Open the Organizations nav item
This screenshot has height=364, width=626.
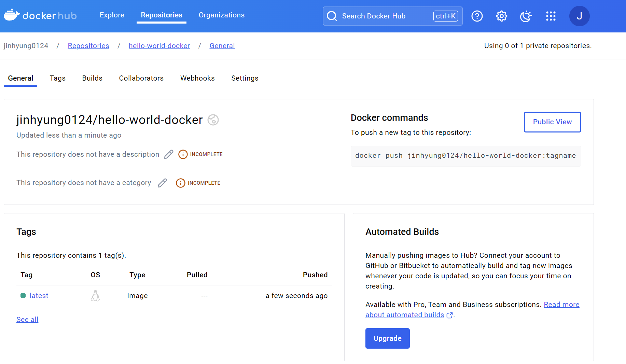222,15
